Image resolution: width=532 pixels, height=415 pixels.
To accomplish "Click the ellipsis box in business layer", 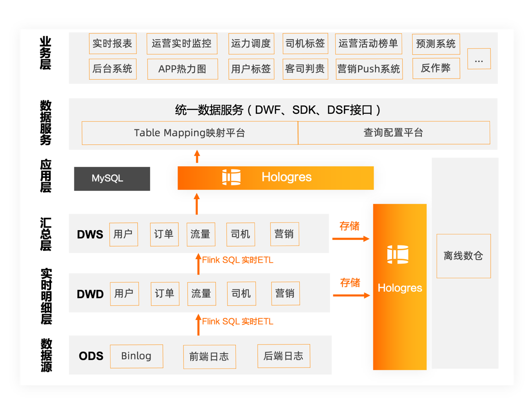I will point(479,59).
